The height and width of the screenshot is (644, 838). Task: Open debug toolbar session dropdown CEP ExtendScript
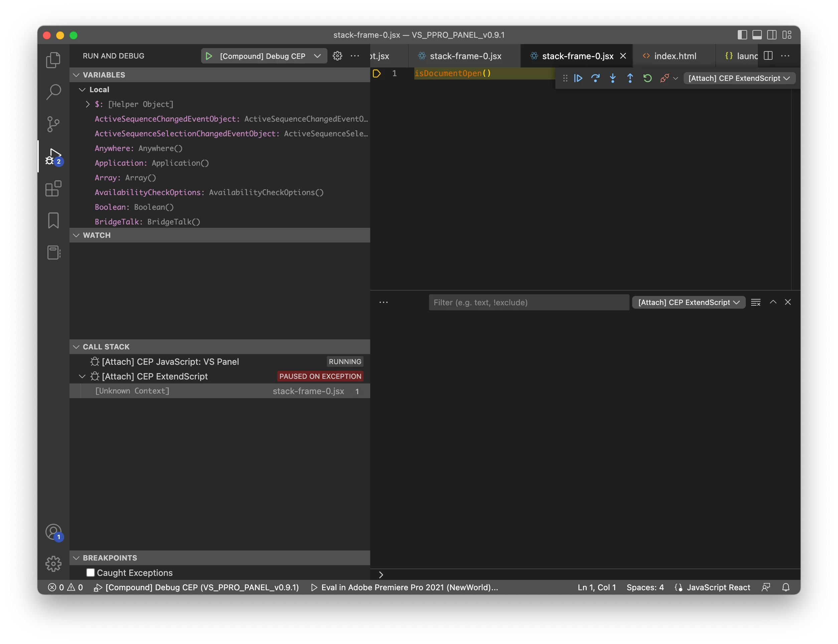pos(739,78)
